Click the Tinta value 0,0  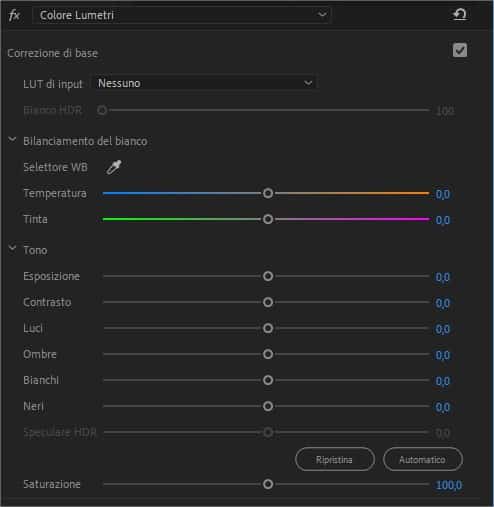pos(443,220)
